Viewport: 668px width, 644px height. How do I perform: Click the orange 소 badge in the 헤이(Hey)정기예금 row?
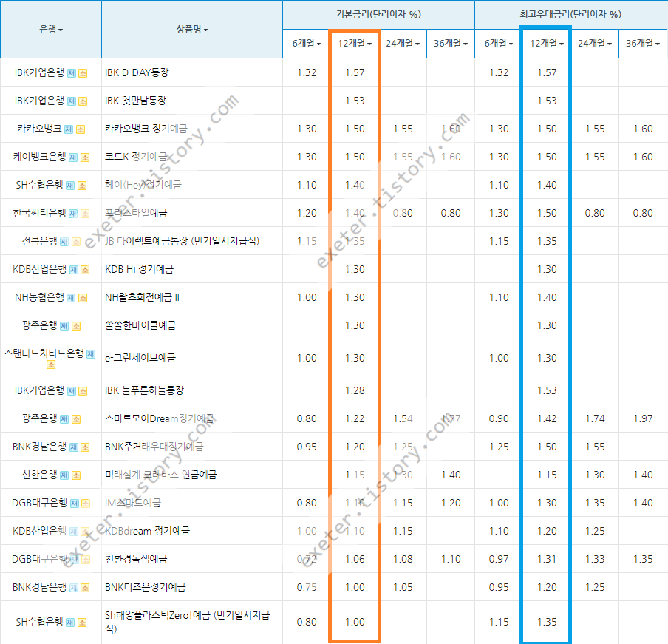pyautogui.click(x=82, y=186)
